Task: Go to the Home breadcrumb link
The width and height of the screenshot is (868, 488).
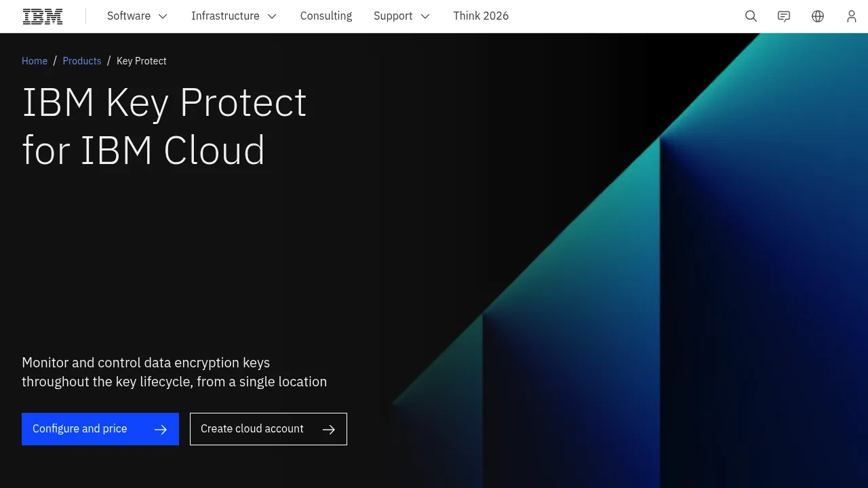Action: click(x=35, y=61)
